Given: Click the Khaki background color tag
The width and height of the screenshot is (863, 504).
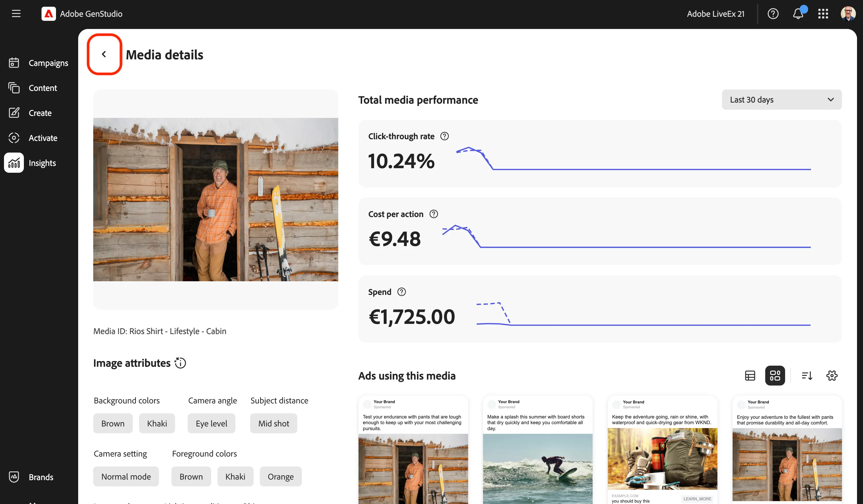Looking at the screenshot, I should [157, 424].
